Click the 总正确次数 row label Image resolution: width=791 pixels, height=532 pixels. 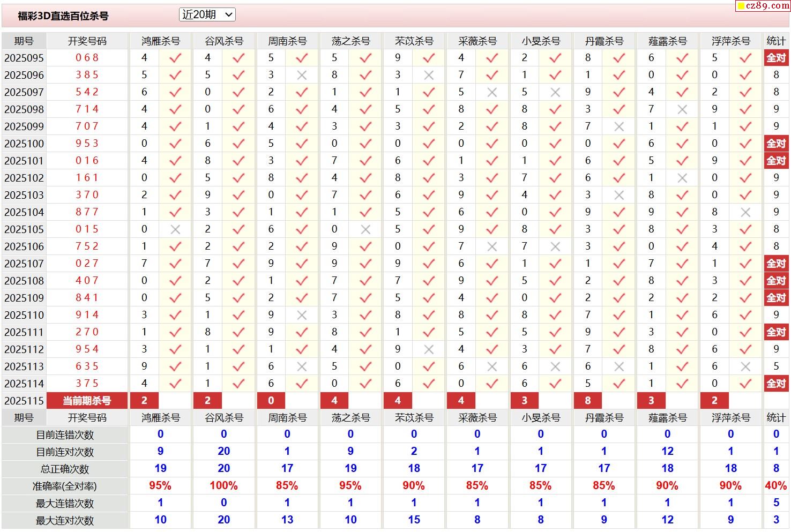[65, 469]
